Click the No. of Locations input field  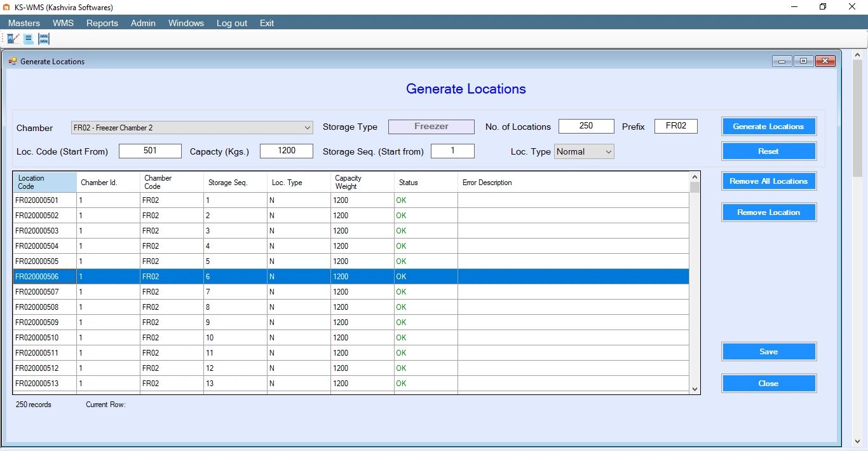[x=585, y=126]
